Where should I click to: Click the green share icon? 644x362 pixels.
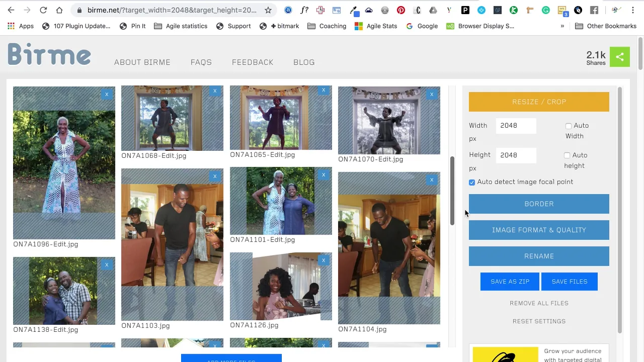tap(620, 57)
